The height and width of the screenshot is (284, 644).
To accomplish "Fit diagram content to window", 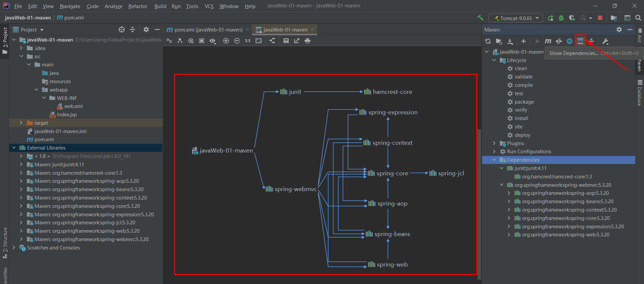I will (259, 41).
